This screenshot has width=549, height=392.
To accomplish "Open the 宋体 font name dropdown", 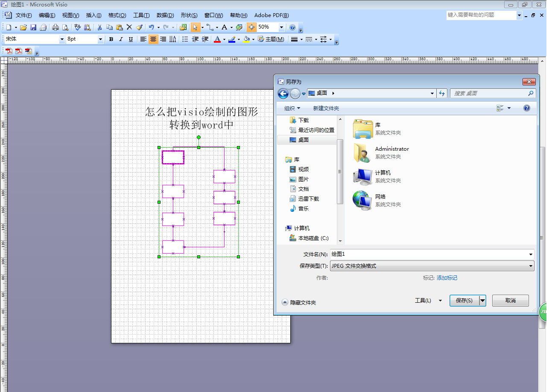I will (61, 39).
